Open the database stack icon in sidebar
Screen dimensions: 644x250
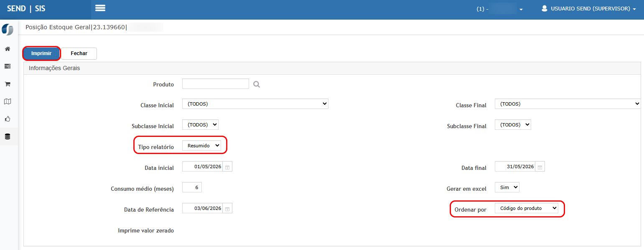coord(7,136)
